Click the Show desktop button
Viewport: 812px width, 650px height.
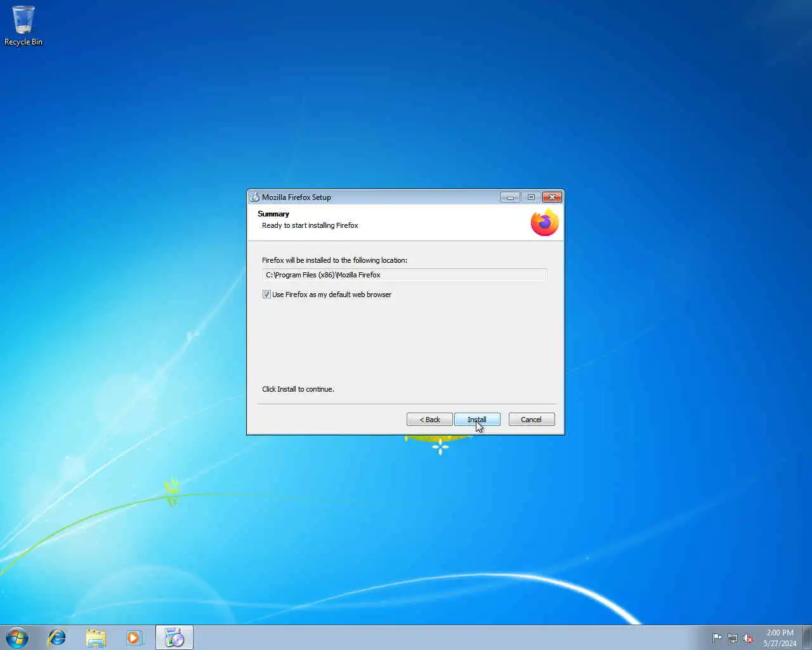click(x=807, y=637)
